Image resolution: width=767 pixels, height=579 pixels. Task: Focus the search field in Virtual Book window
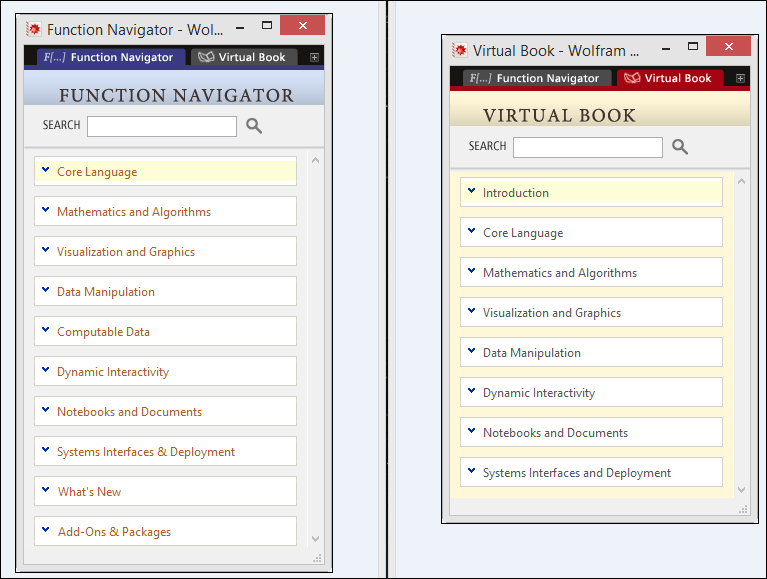588,147
